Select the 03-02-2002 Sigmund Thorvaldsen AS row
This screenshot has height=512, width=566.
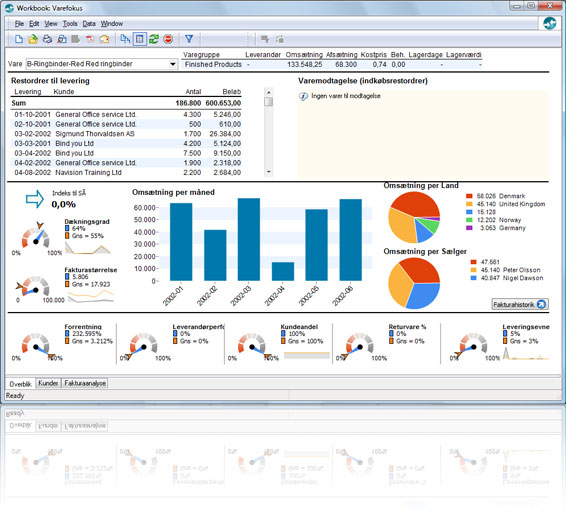(126, 134)
